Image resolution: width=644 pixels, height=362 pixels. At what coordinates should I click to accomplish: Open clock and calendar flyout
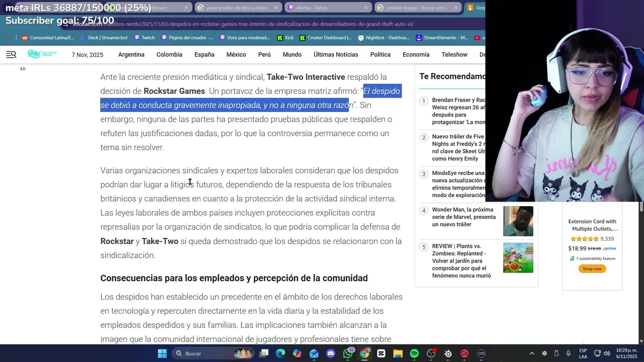[x=627, y=353]
